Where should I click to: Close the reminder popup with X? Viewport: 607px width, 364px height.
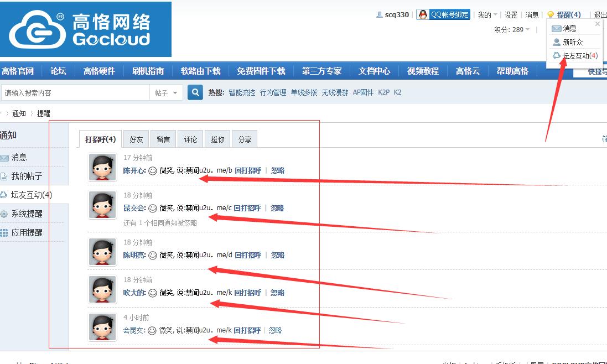[x=597, y=24]
